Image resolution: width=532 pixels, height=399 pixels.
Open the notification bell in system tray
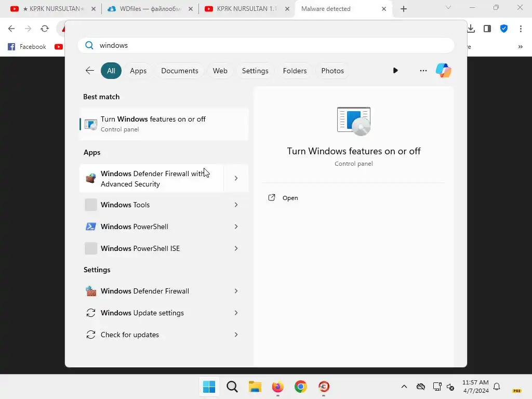[x=497, y=387]
